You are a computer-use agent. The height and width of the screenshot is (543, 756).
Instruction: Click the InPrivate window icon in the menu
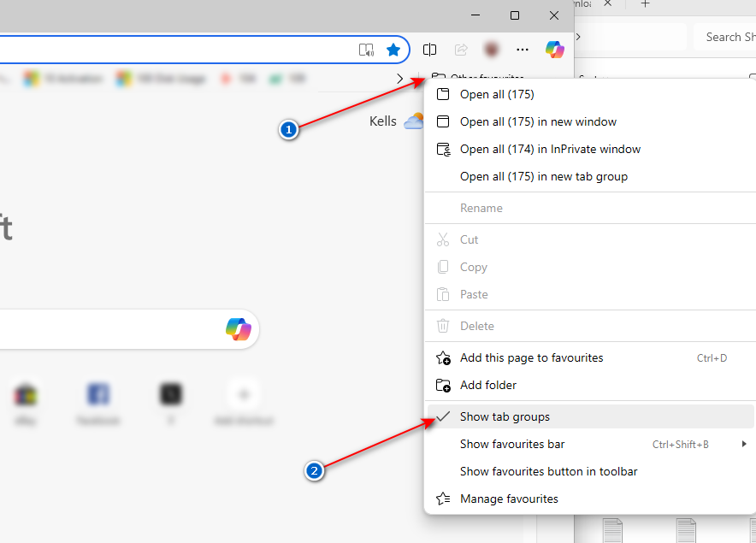(443, 150)
